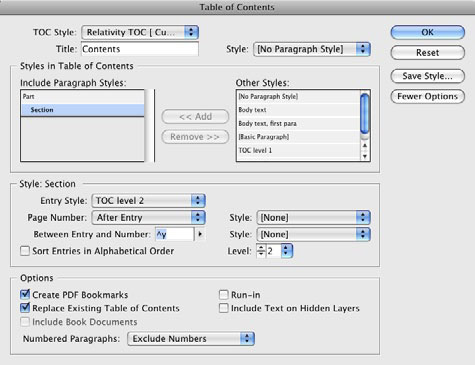
Task: Open the TOC Style dropdown
Action: [x=140, y=32]
